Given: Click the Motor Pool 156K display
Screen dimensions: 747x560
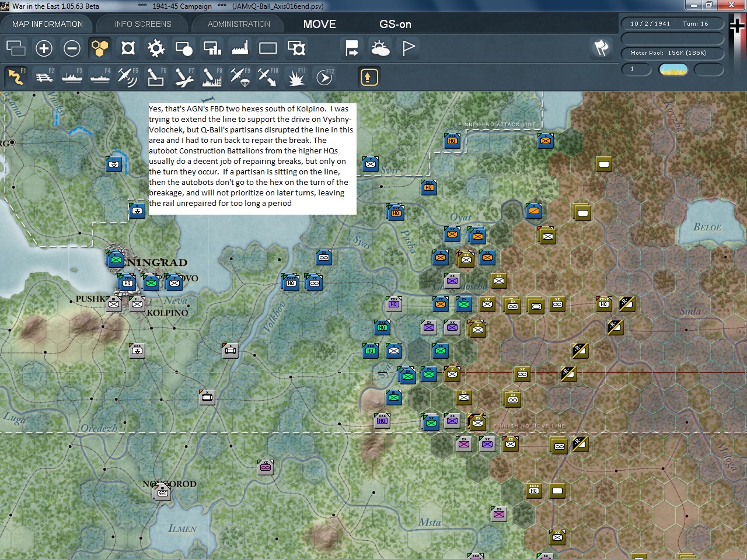Looking at the screenshot, I should click(x=672, y=53).
